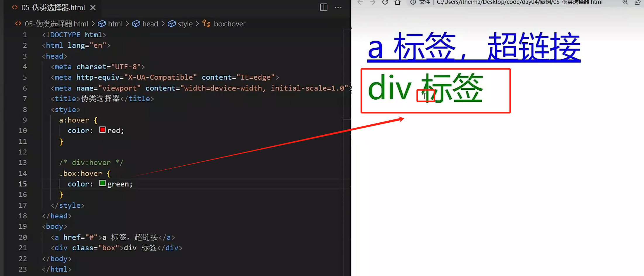644x276 pixels.
Task: Click line number 9 in the gutter
Action: coord(25,120)
